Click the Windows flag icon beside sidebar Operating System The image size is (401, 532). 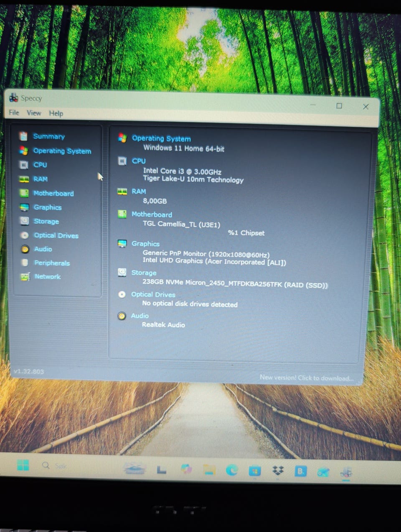(x=24, y=150)
